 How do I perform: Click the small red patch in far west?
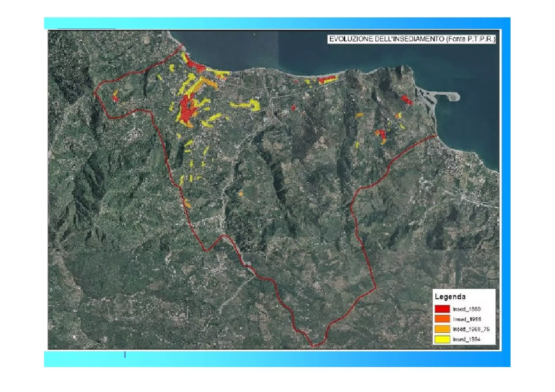pyautogui.click(x=115, y=98)
